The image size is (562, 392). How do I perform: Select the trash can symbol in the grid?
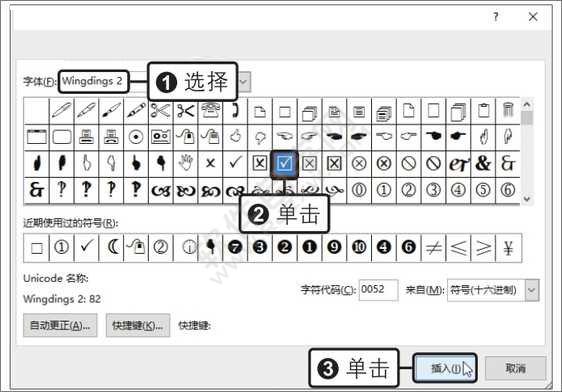tap(508, 110)
